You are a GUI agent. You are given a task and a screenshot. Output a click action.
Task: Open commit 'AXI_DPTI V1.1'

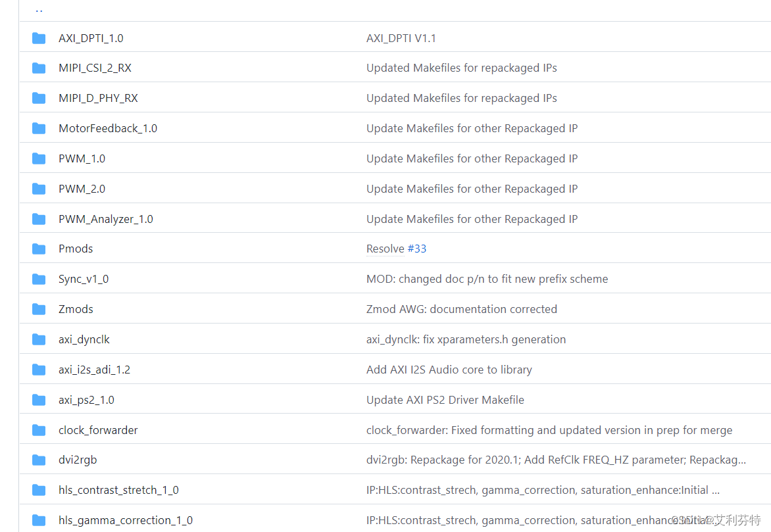click(401, 38)
